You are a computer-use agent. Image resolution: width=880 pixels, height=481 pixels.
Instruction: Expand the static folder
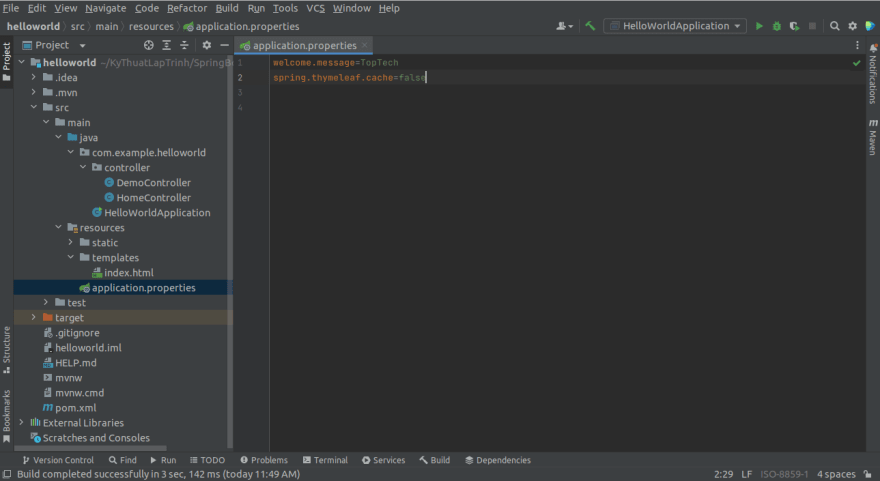click(71, 242)
